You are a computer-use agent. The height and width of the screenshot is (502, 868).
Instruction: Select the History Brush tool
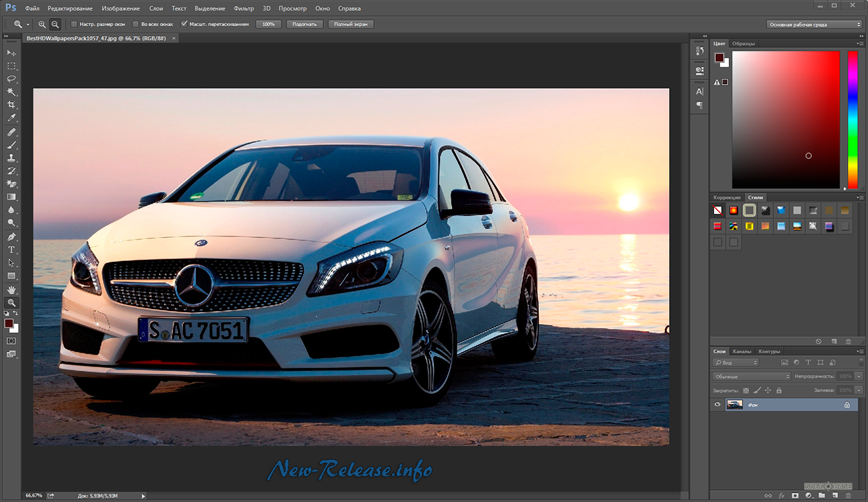(11, 171)
